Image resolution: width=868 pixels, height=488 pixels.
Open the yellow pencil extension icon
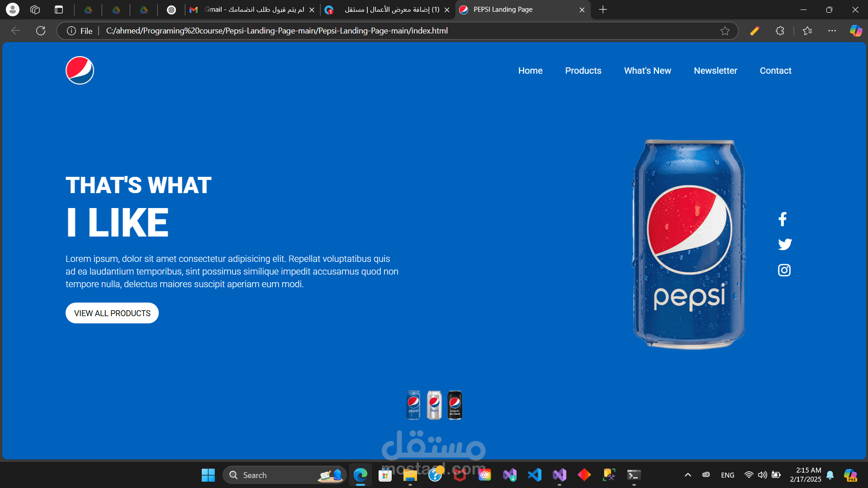click(754, 31)
